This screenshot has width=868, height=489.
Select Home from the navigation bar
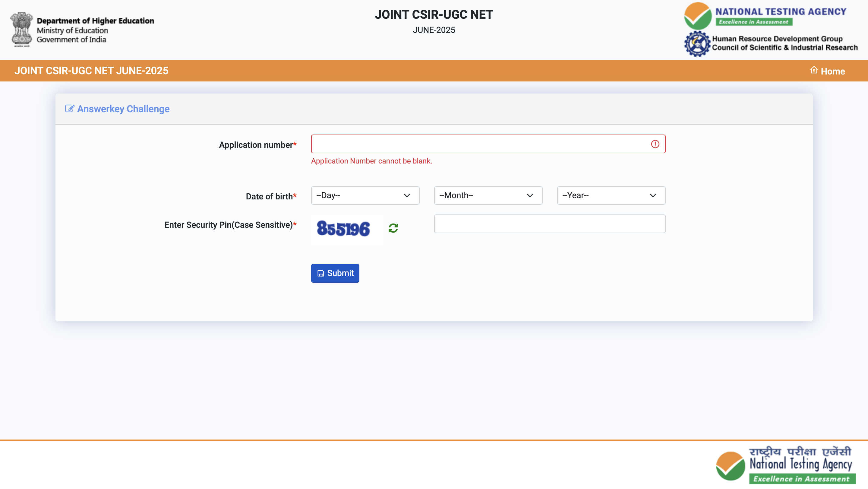[x=833, y=71]
